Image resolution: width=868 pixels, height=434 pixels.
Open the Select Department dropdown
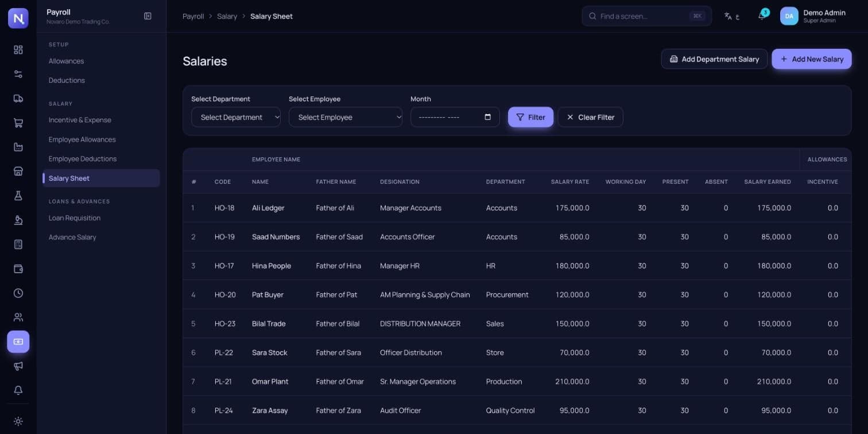click(236, 117)
